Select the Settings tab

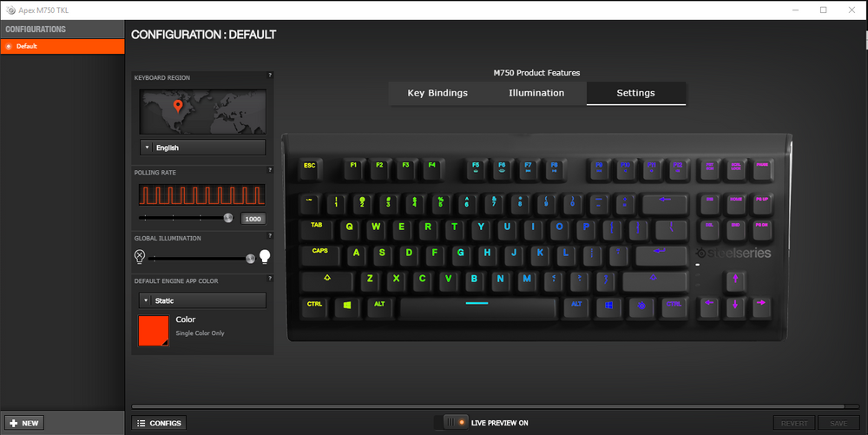[x=635, y=93]
